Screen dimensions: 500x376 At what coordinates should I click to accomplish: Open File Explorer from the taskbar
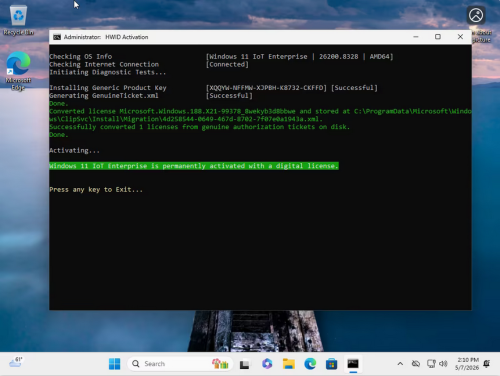point(289,364)
